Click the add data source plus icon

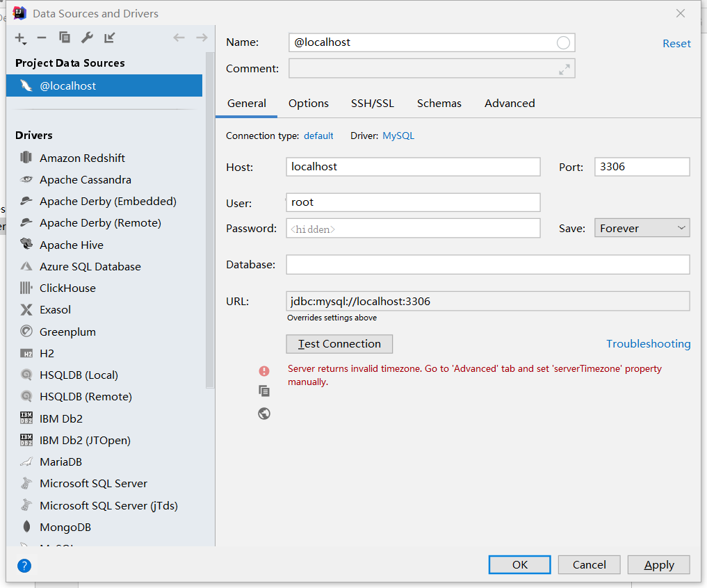click(x=20, y=38)
